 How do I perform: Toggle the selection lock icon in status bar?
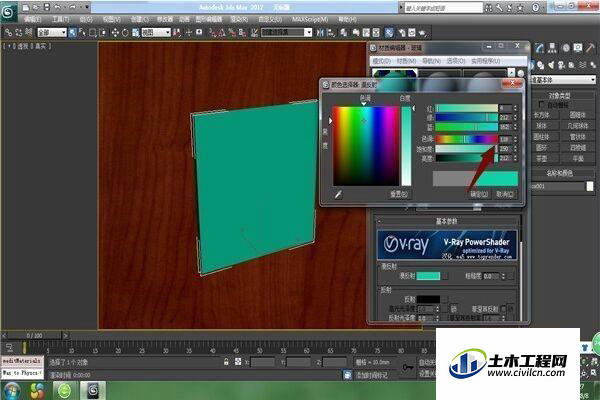pos(226,361)
